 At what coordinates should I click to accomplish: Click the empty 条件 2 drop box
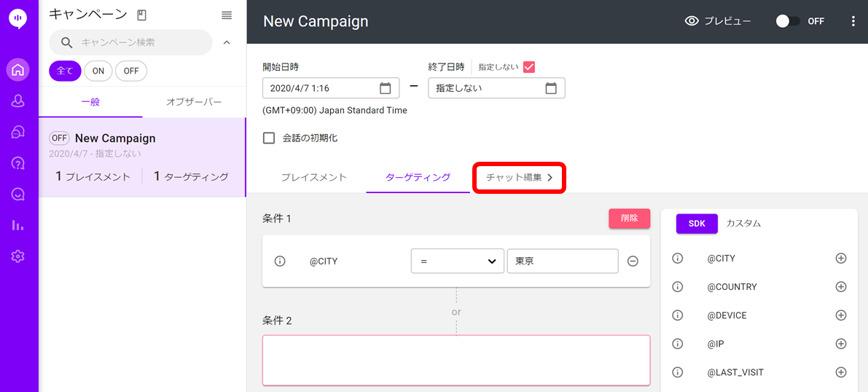click(456, 361)
